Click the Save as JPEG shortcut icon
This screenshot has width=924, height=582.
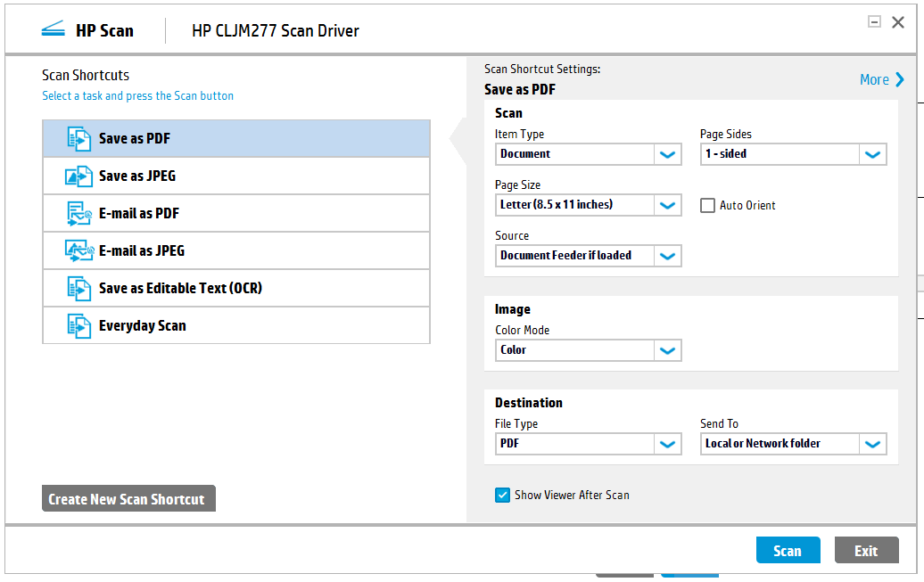pyautogui.click(x=79, y=176)
